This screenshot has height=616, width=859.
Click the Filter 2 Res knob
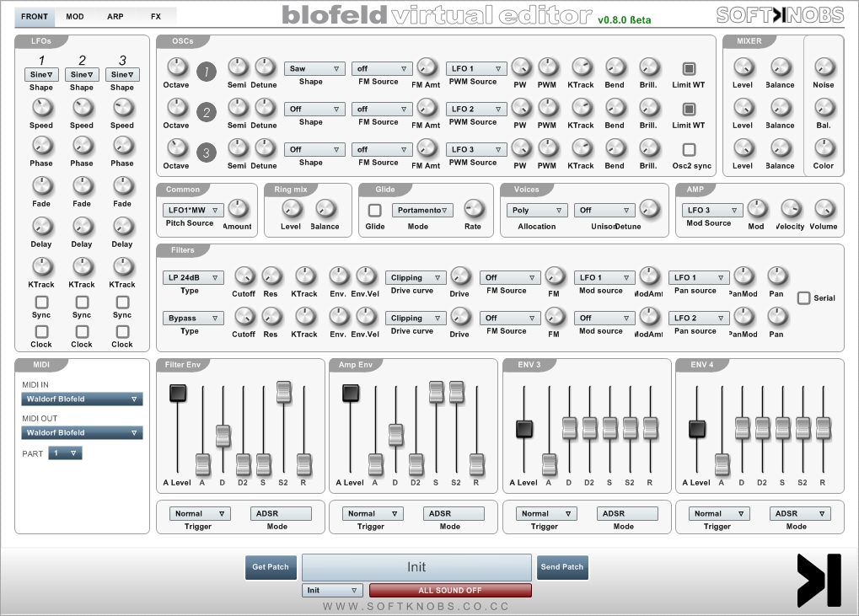click(271, 317)
